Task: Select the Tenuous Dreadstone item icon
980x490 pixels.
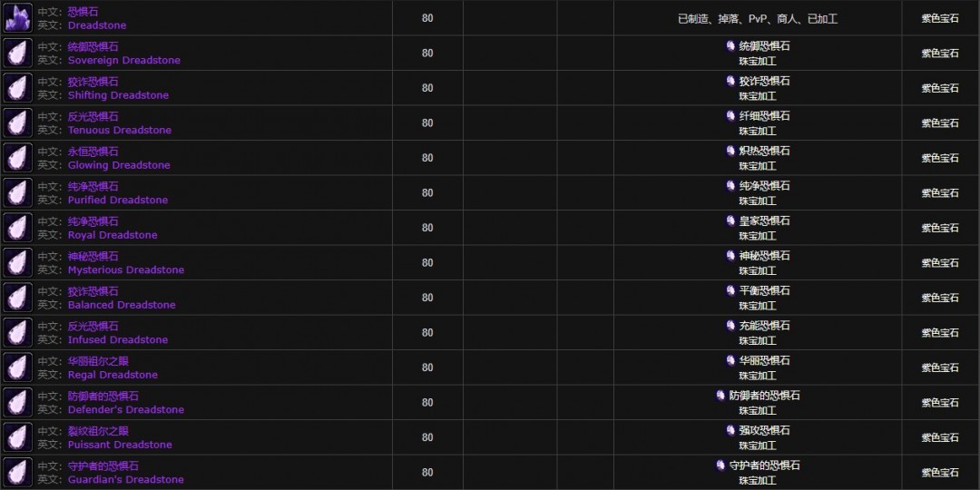Action: pyautogui.click(x=17, y=123)
